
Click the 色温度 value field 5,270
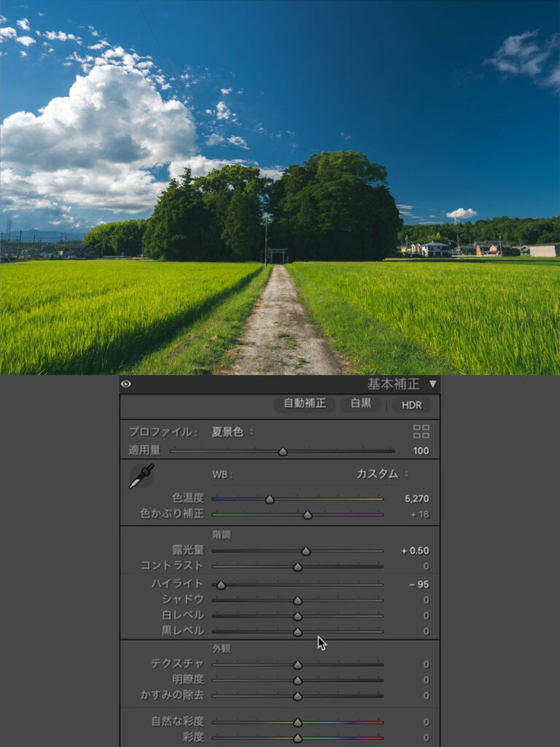[416, 500]
